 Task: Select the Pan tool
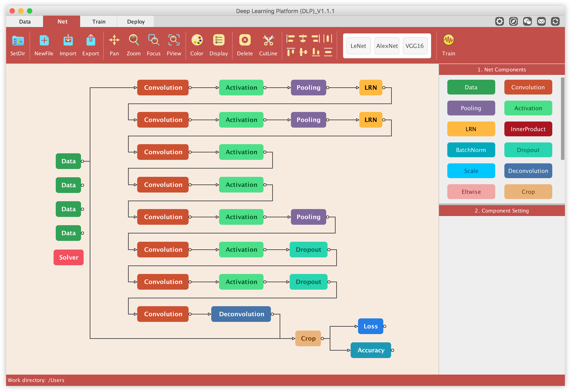[x=114, y=40]
